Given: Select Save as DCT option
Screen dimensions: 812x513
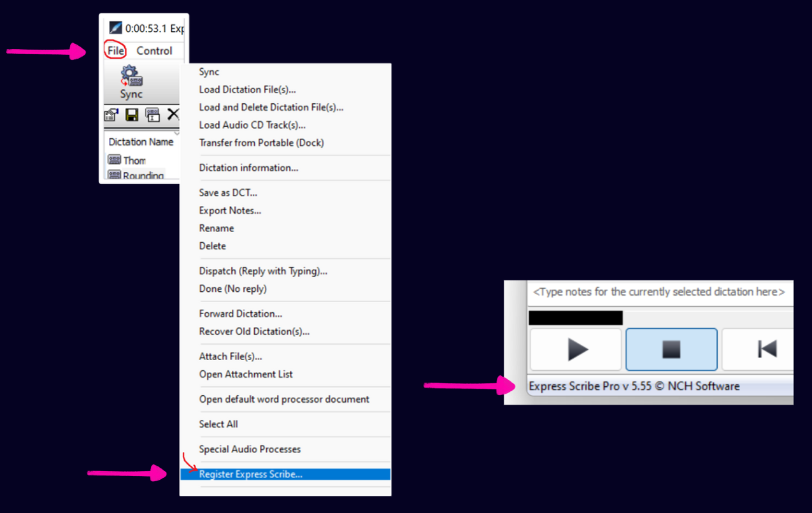Looking at the screenshot, I should tap(228, 193).
